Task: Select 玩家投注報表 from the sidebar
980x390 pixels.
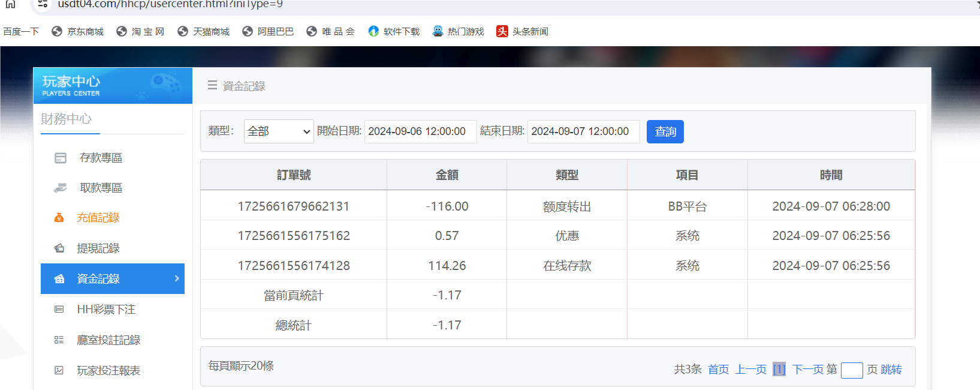Action: point(108,371)
